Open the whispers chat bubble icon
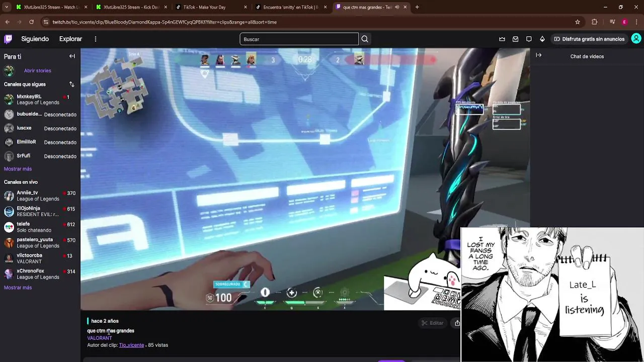644x362 pixels. coord(529,39)
